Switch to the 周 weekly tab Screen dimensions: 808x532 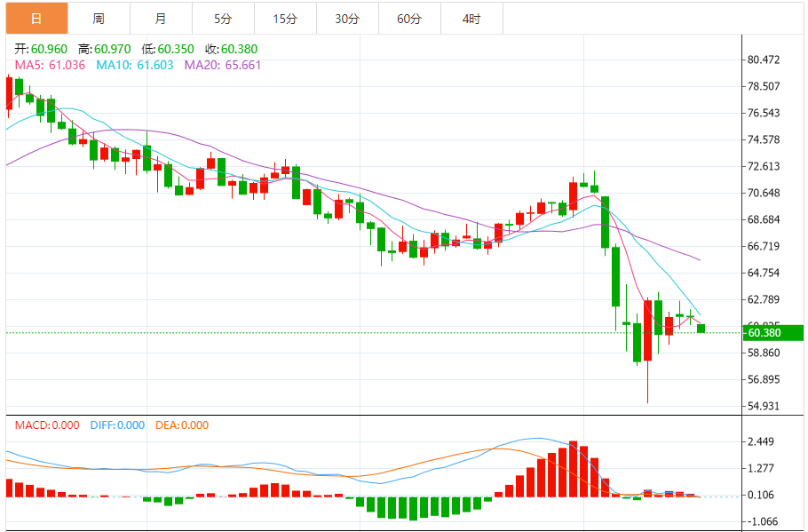tap(99, 19)
